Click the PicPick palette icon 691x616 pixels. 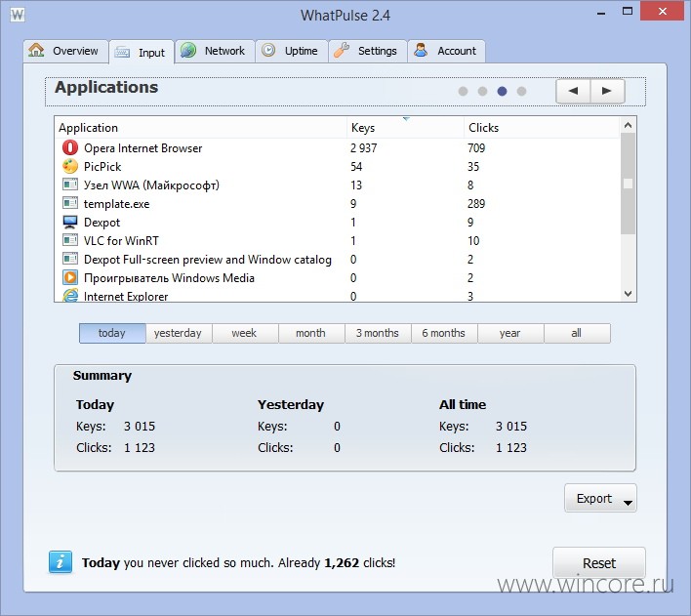tap(70, 166)
